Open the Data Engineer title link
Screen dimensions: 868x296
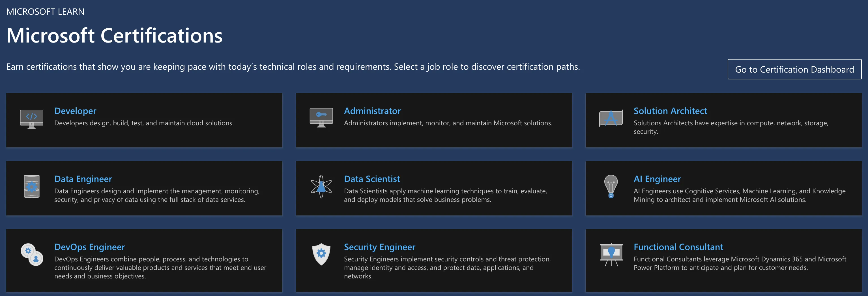pyautogui.click(x=83, y=179)
